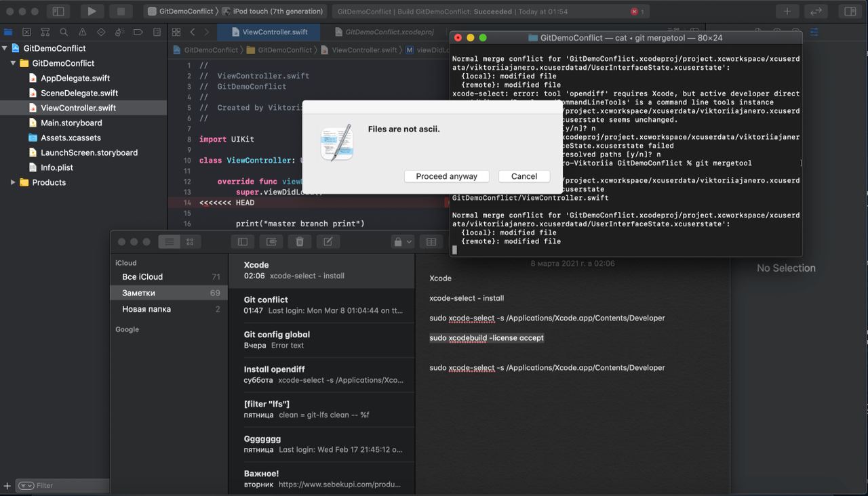Open the Notes lock dropdown
Image resolution: width=868 pixels, height=496 pixels.
tap(403, 242)
